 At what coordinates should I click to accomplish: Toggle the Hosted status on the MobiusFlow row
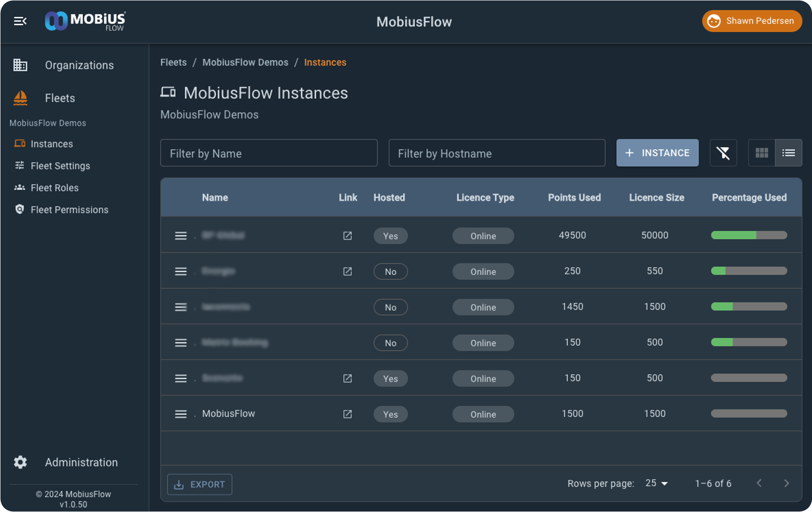[390, 414]
